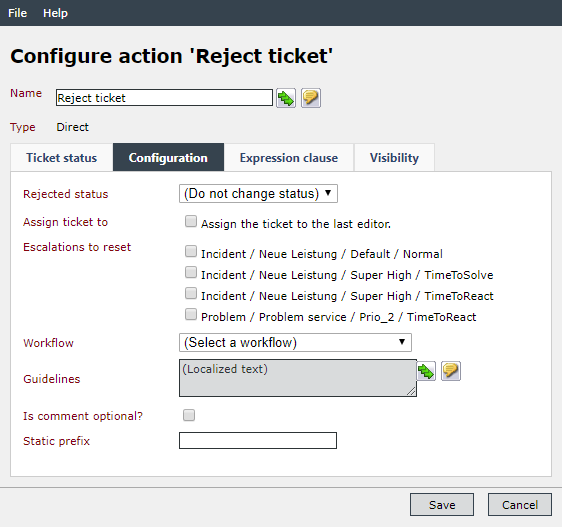
Task: Open the Select a workflow dropdown
Action: (x=295, y=342)
